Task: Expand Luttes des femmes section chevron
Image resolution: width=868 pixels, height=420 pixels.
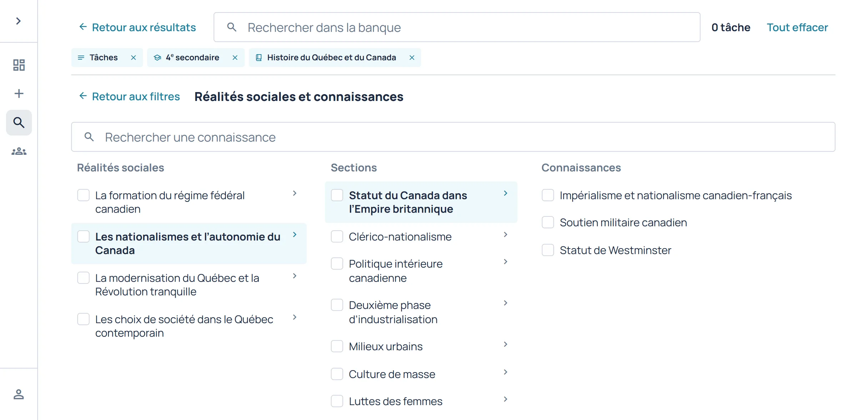Action: coord(506,399)
